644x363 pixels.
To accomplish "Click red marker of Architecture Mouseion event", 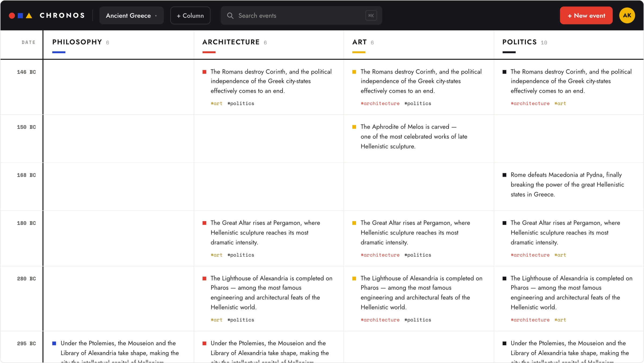I will [204, 343].
